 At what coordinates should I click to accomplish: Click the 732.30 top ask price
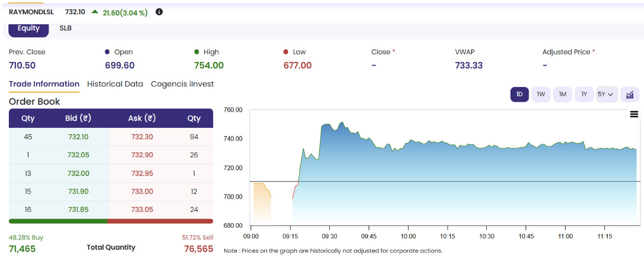coord(142,137)
